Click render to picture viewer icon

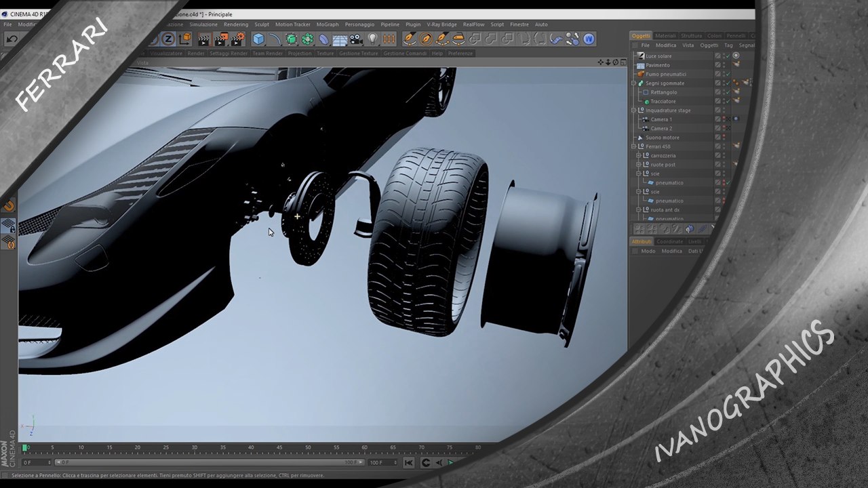click(220, 39)
